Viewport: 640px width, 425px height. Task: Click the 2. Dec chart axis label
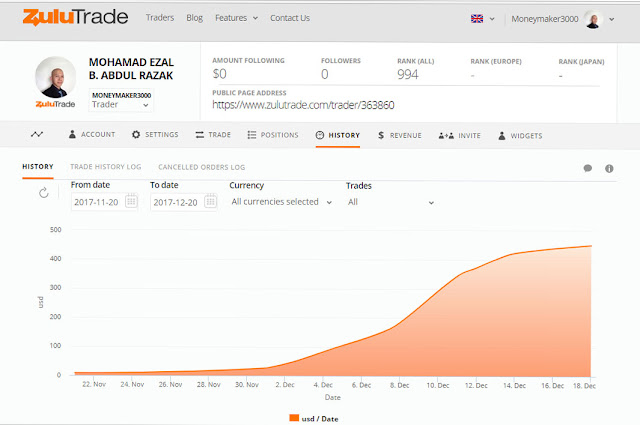pos(285,385)
